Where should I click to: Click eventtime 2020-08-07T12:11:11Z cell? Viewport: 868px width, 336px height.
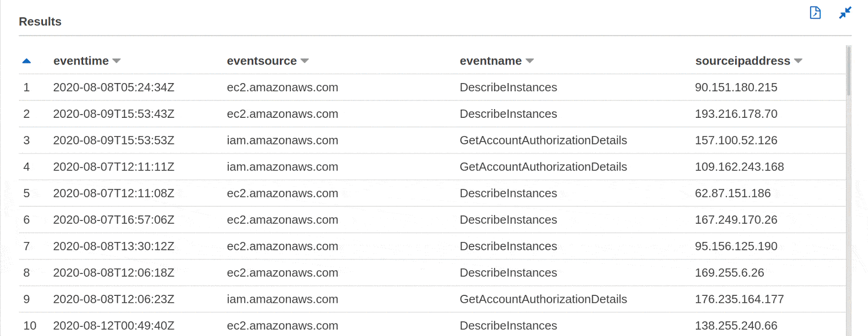coord(114,167)
